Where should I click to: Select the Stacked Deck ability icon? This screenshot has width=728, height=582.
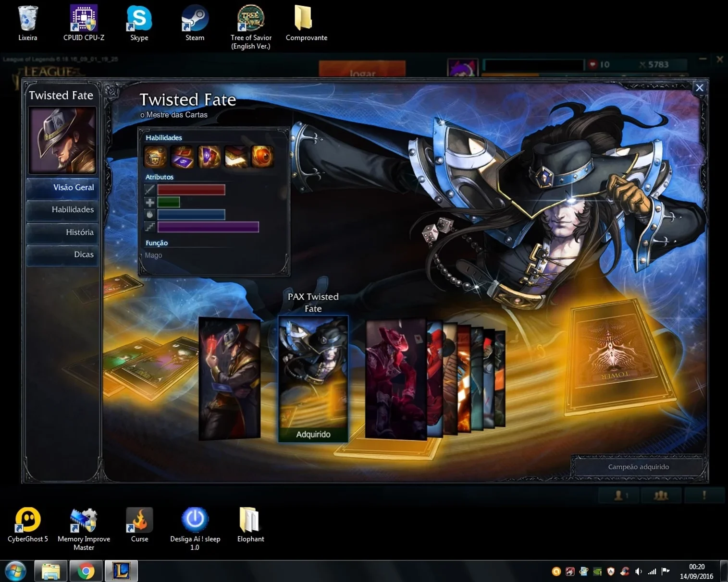click(x=236, y=157)
